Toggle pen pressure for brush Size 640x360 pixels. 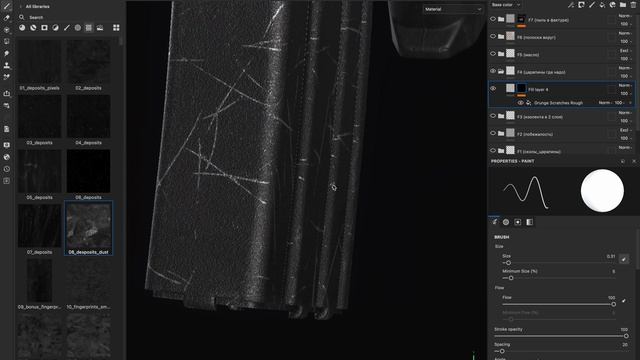pos(624,259)
